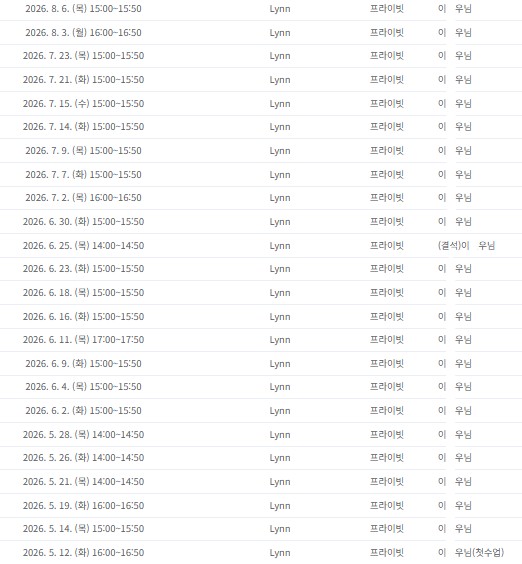
Task: Click Lynn in the 2026. 6. 18. row
Action: pos(280,293)
